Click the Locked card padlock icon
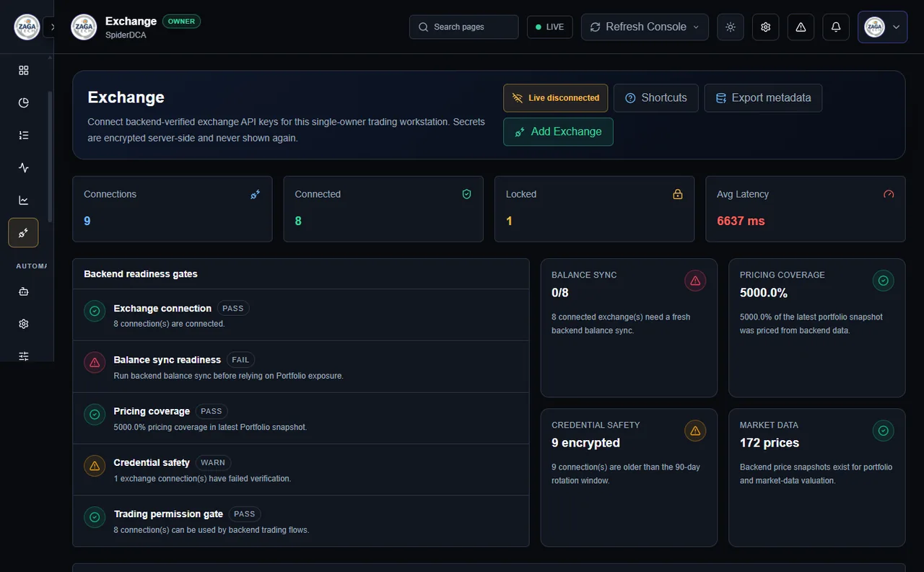924x572 pixels. tap(677, 194)
